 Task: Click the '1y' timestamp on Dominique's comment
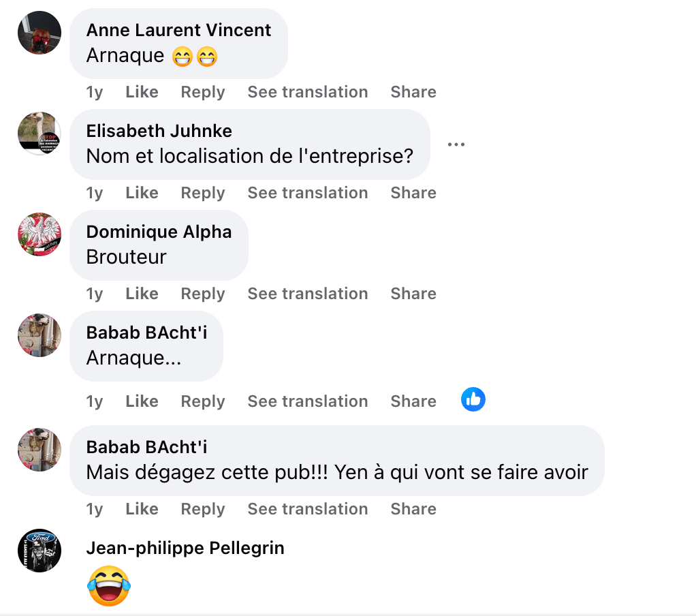point(94,293)
